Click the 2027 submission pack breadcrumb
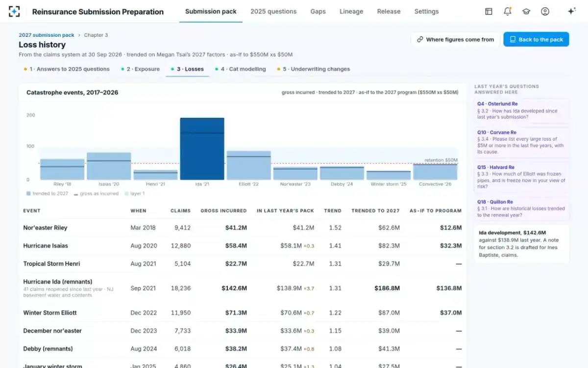588x368 pixels. pos(47,35)
